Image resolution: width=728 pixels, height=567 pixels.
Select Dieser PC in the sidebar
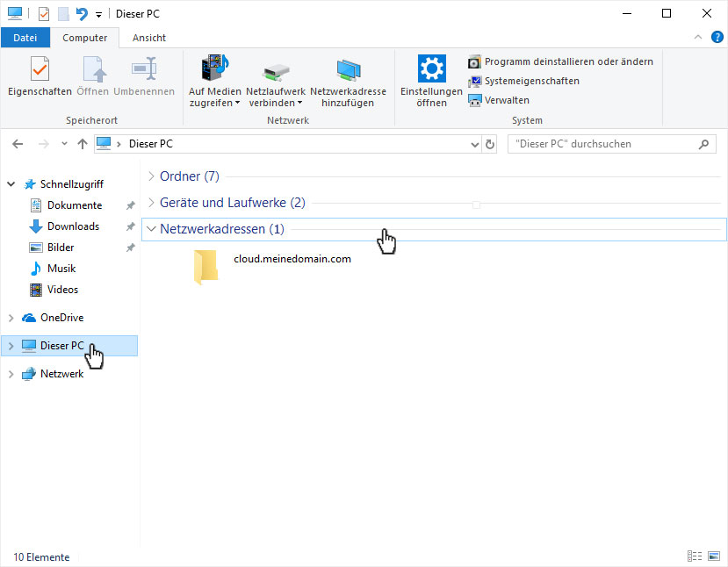[x=61, y=346]
